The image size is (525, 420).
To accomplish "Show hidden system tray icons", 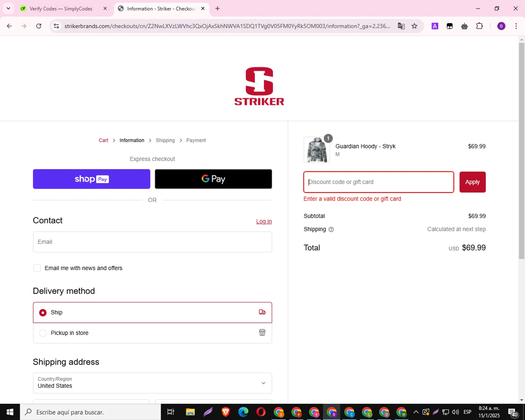I will tap(416, 412).
